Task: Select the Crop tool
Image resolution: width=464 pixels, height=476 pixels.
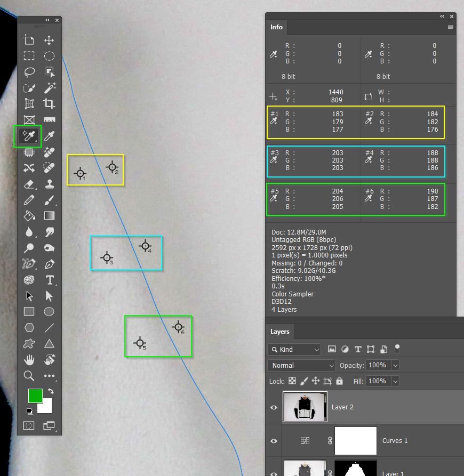Action: click(x=49, y=104)
